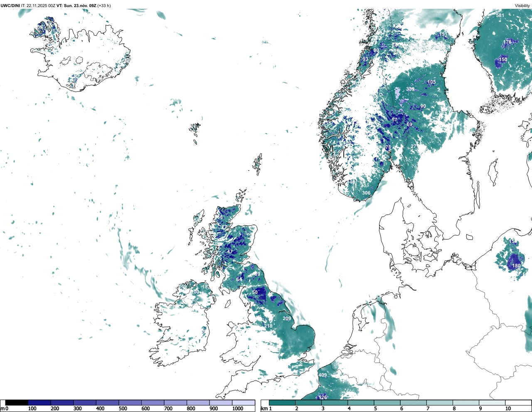Click the init time '22.11.2025 00Z'
This screenshot has height=412, width=532.
tap(41, 5)
